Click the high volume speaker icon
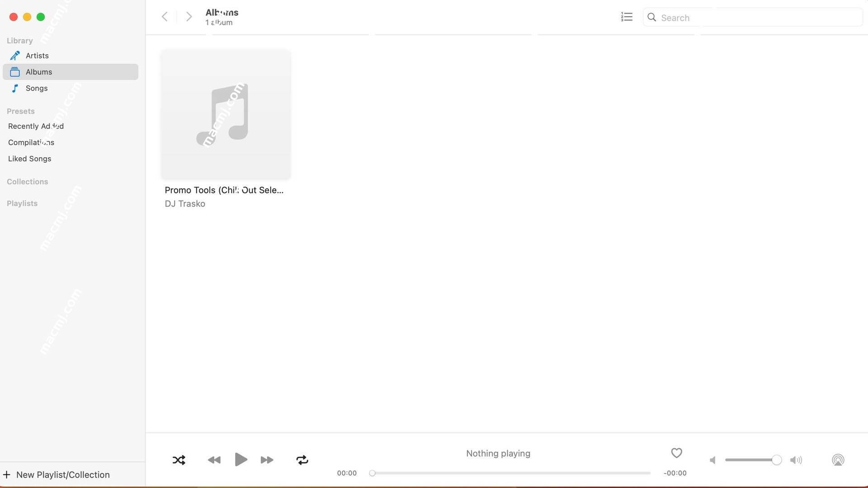 tap(796, 460)
